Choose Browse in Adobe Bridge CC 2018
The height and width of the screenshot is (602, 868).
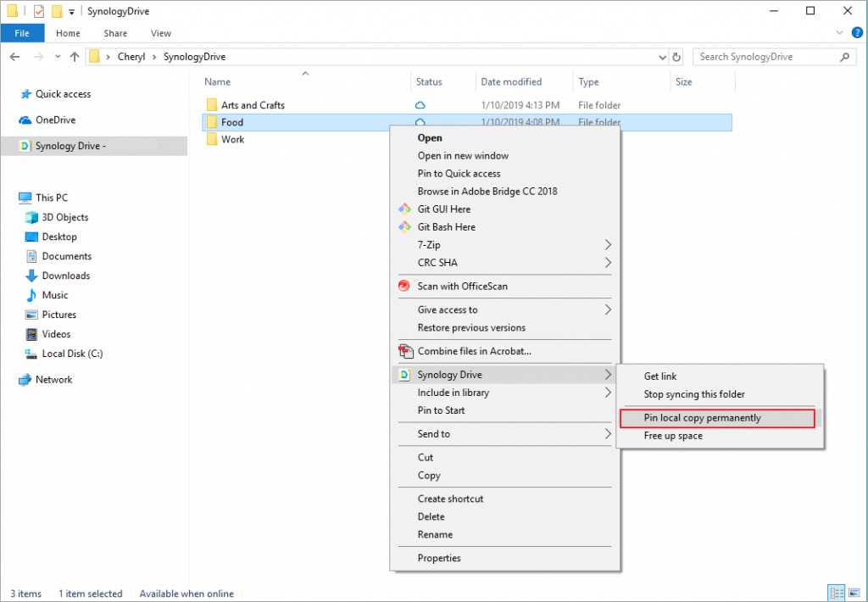pos(487,191)
